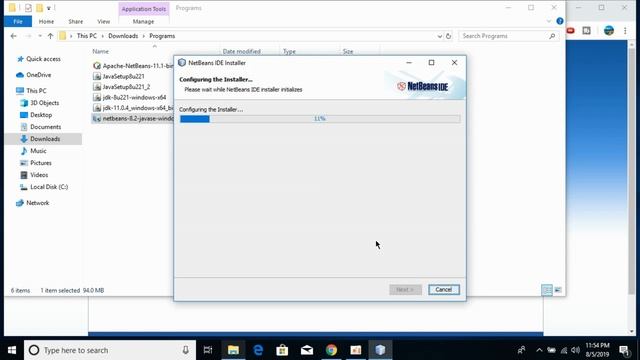Screen dimensions: 640x360
Task: Cancel the NetBeans IDE installer
Action: coord(444,289)
